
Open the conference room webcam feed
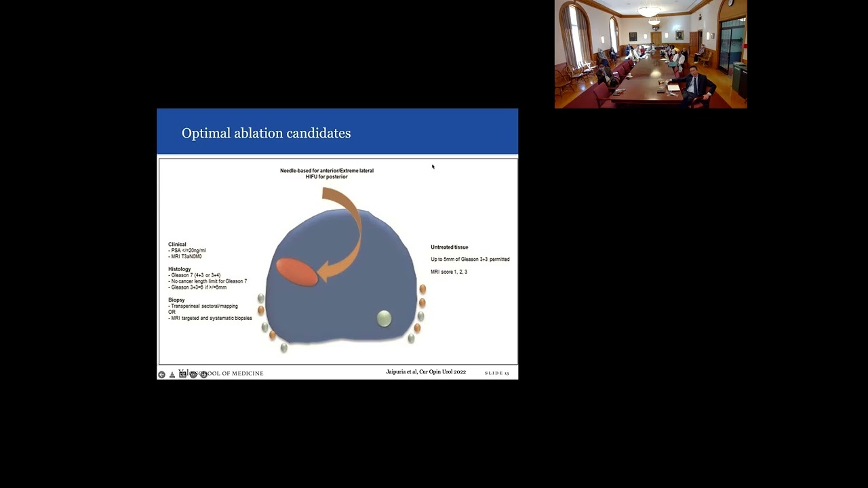[650, 54]
